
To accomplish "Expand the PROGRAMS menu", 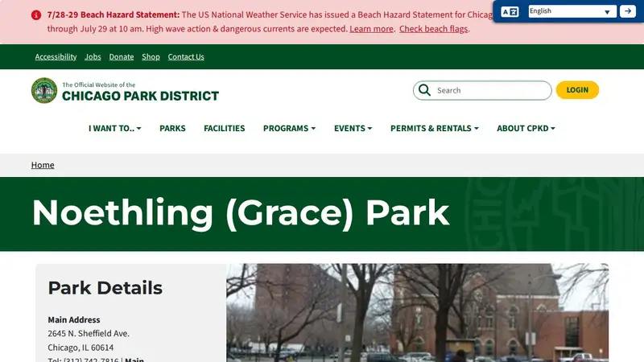I will coord(290,128).
